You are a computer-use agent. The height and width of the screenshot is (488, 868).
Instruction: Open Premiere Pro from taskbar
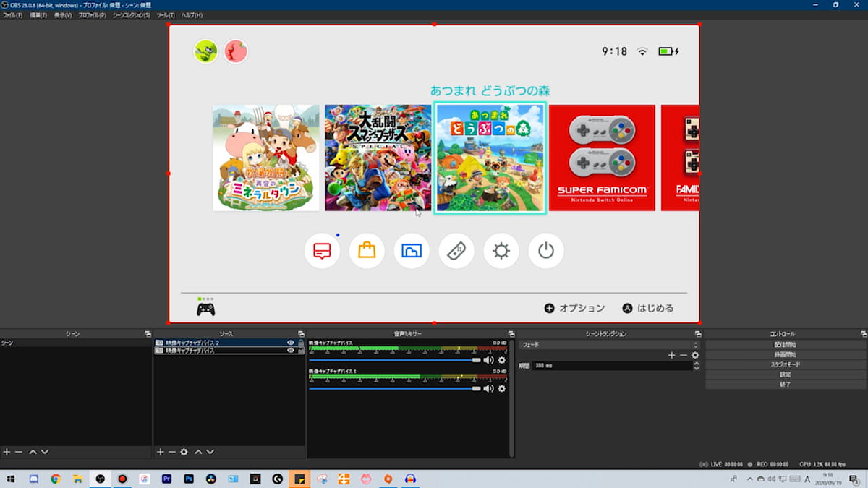167,479
